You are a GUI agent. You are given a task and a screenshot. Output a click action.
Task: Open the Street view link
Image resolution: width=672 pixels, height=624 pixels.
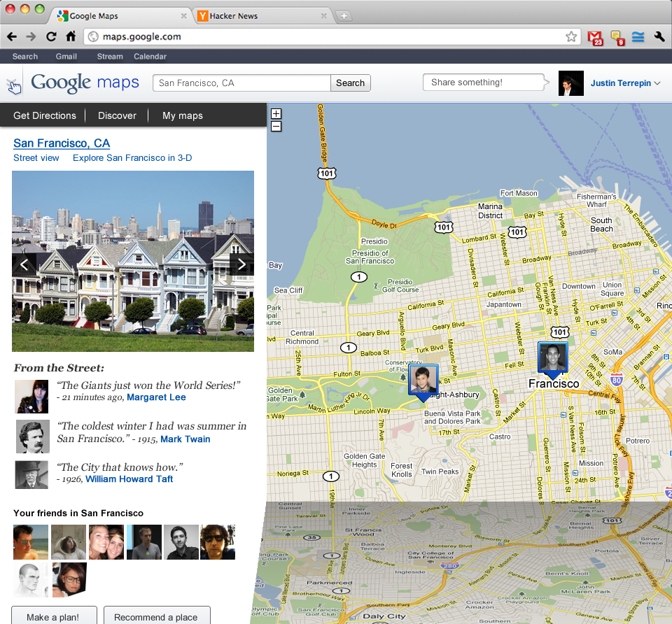tap(36, 158)
